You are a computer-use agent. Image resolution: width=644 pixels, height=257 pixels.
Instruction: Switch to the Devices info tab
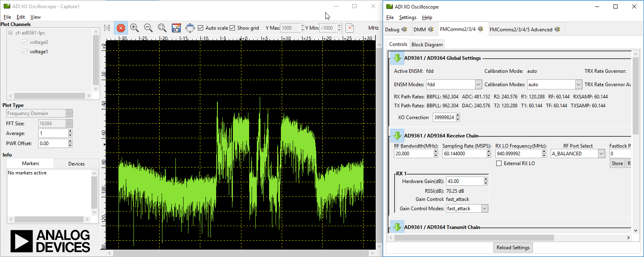(77, 164)
